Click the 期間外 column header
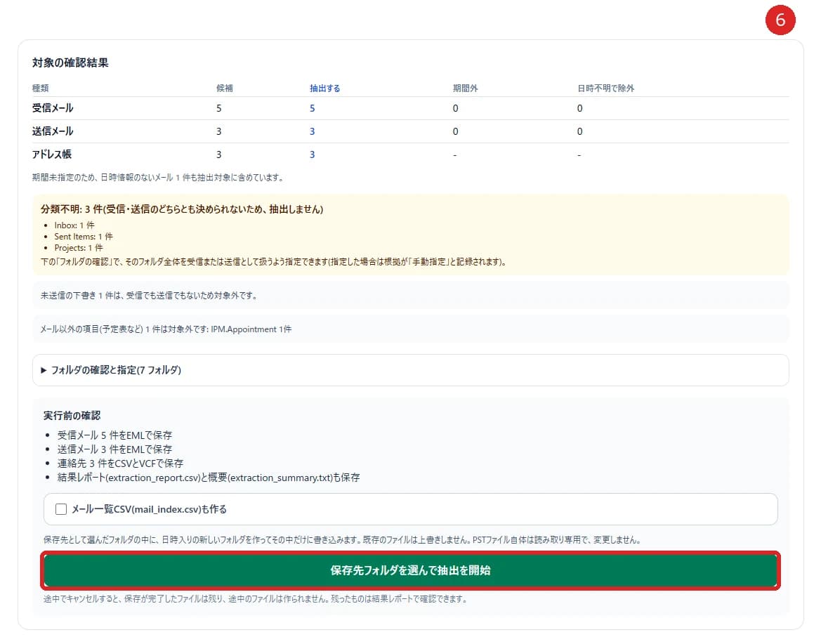Screen dimensions: 821x644 (x=465, y=88)
